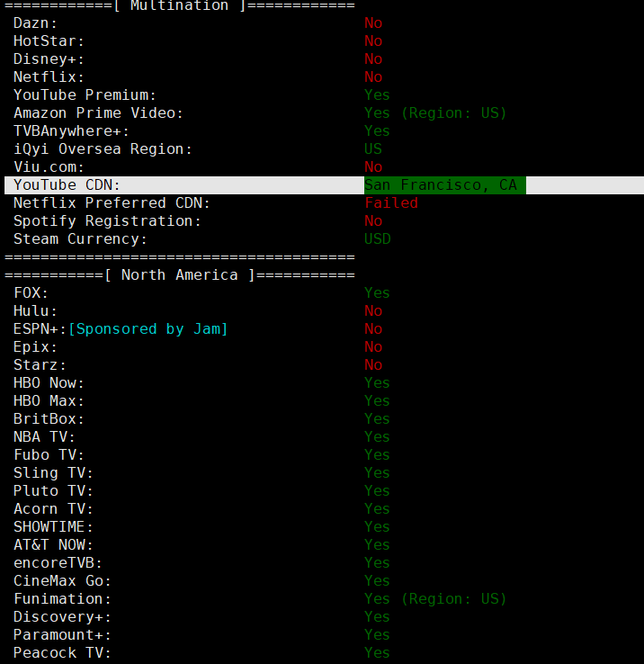Screen dimensions: 644x664
Task: Click the red "No" result for Disney+
Action: tap(373, 58)
